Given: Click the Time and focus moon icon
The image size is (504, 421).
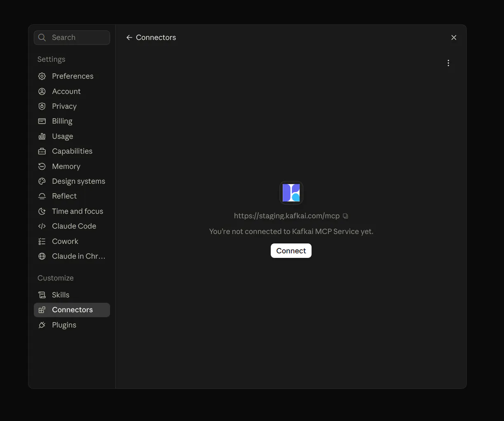Looking at the screenshot, I should pos(42,211).
